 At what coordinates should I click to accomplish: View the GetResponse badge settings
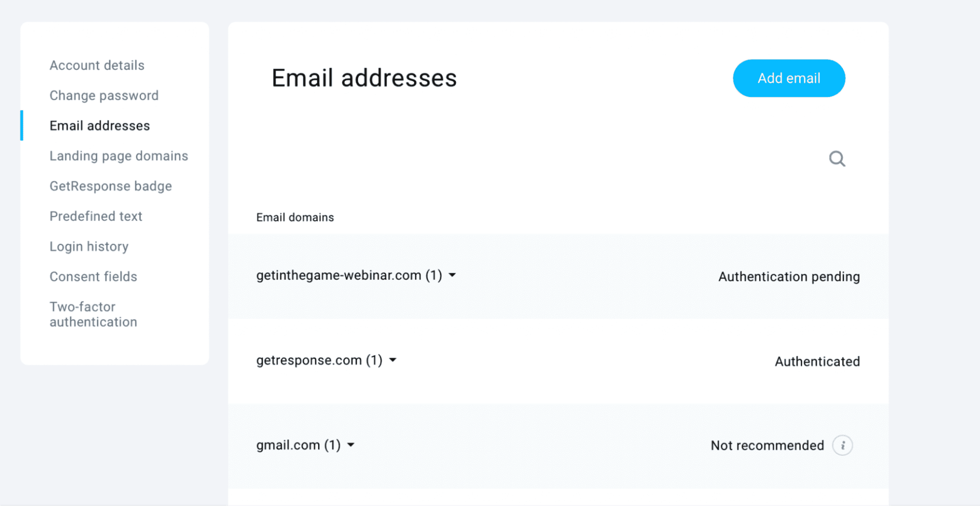(110, 186)
